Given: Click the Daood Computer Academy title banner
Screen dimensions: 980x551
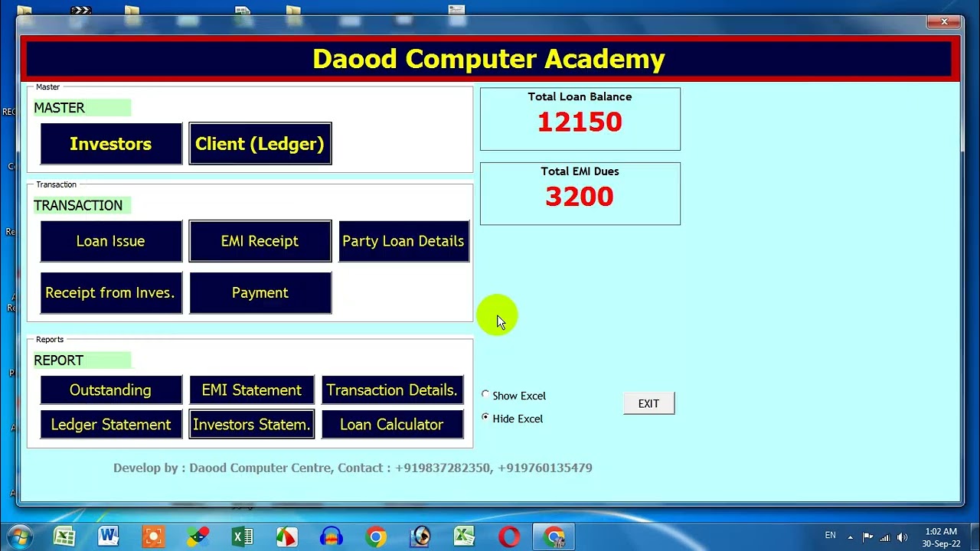Looking at the screenshot, I should [488, 59].
